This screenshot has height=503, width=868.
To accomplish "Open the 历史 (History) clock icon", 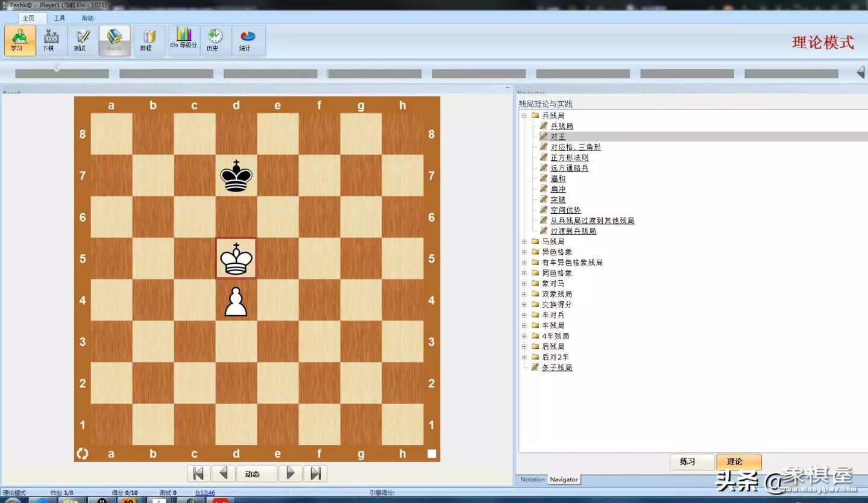I will (215, 40).
